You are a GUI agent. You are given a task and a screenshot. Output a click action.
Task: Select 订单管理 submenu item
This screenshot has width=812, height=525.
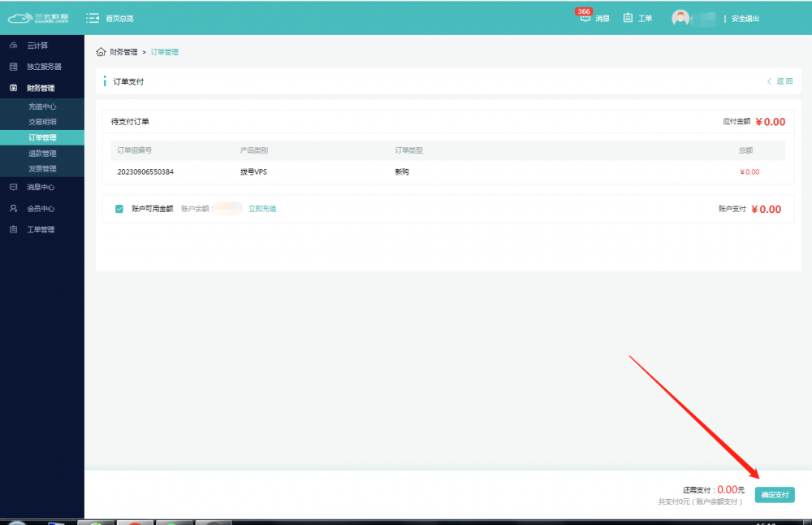(42, 137)
